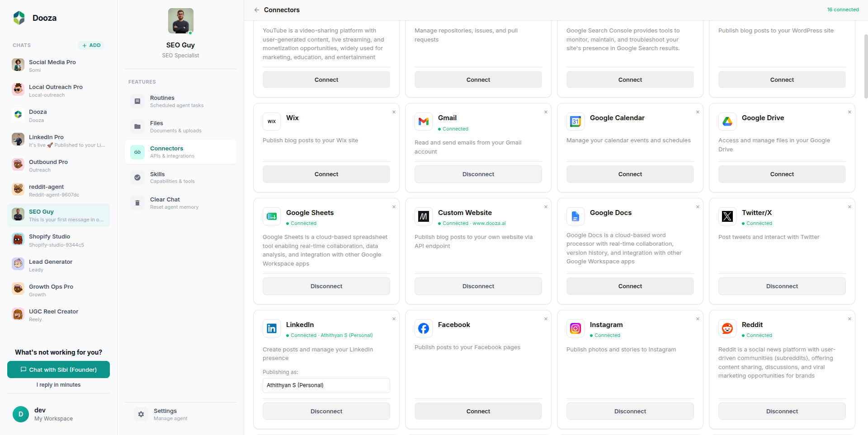The image size is (868, 435).
Task: Click the Reddit connector icon
Action: point(727,328)
